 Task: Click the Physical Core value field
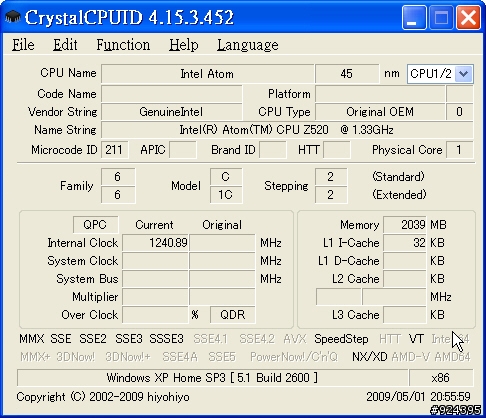pyautogui.click(x=459, y=150)
